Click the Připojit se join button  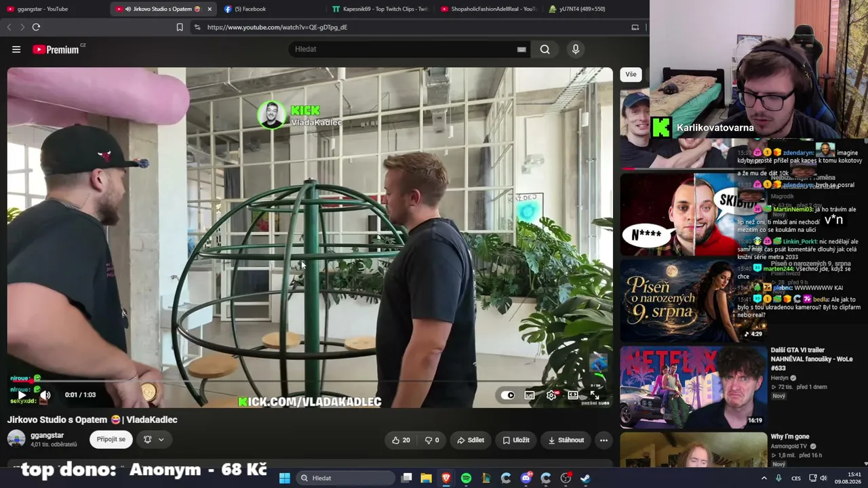click(111, 440)
